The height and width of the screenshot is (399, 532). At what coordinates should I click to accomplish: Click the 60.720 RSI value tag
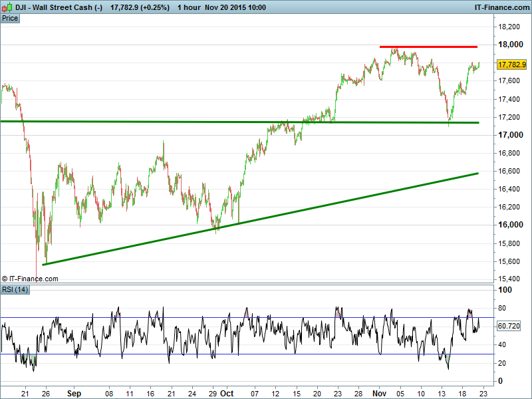pyautogui.click(x=508, y=327)
